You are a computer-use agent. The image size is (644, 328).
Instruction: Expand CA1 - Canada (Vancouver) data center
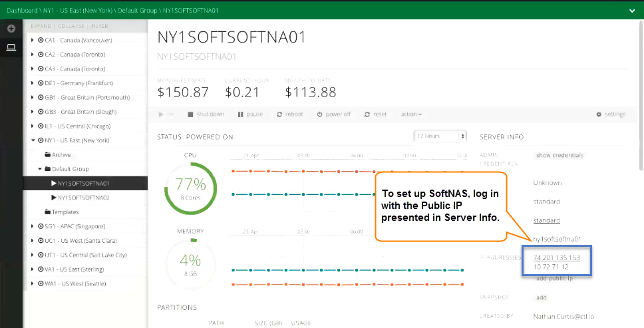(33, 40)
